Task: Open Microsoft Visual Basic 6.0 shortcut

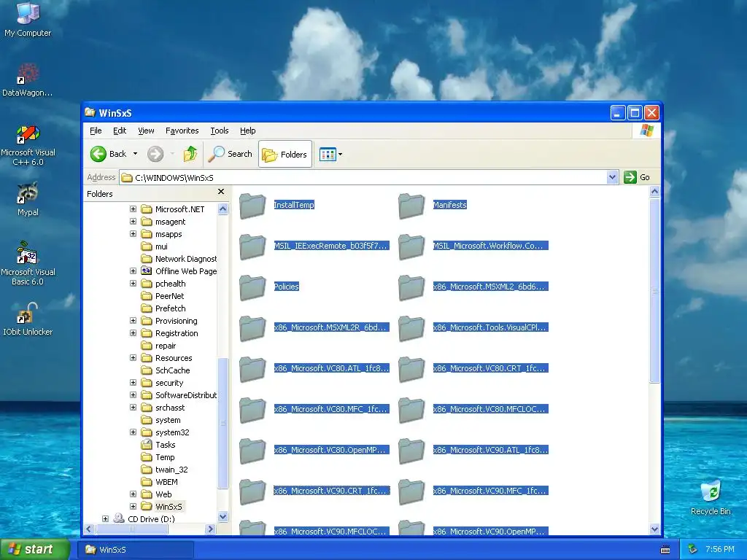Action: pos(28,263)
